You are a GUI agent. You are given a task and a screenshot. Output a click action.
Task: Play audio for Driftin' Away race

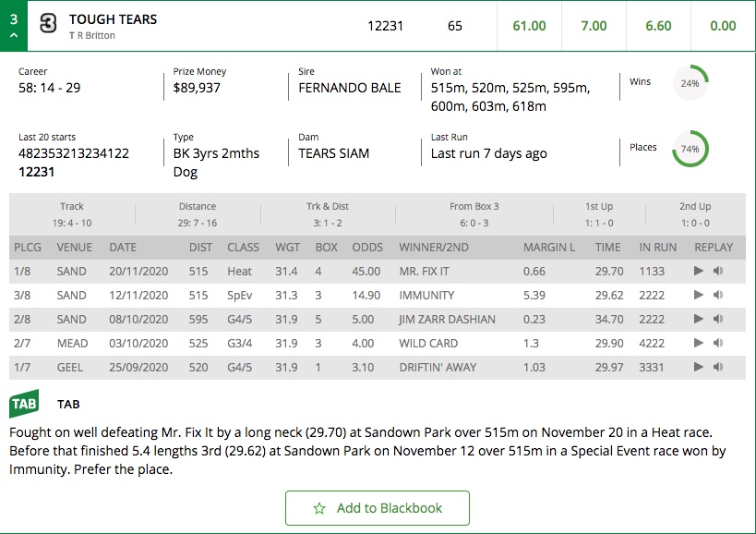[x=718, y=367]
